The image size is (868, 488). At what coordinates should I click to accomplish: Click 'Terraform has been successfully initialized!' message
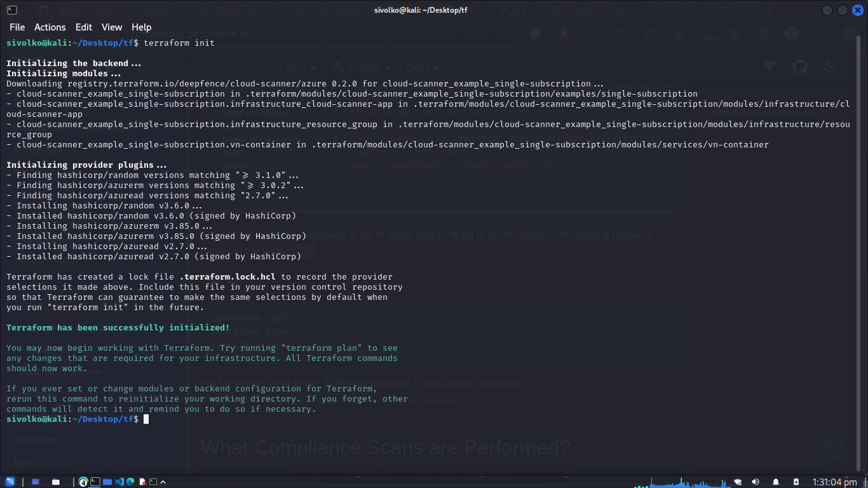pyautogui.click(x=118, y=328)
